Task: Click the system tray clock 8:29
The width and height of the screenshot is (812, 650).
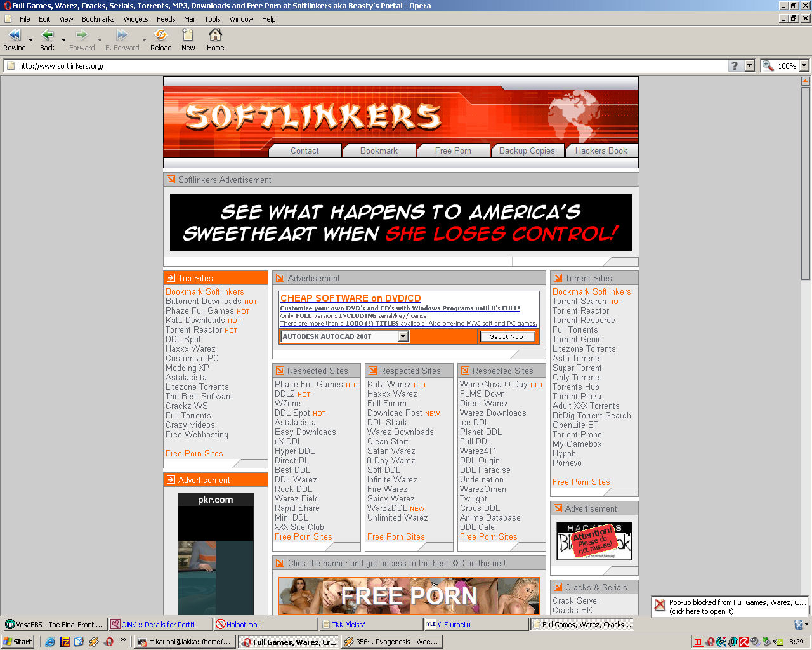Action: [796, 642]
